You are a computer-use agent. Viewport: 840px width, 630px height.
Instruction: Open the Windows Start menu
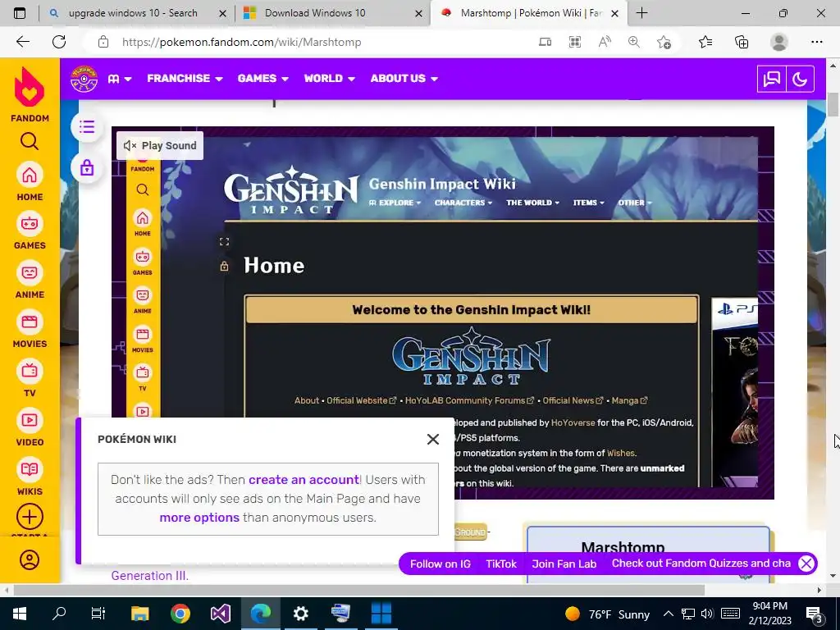pos(20,614)
